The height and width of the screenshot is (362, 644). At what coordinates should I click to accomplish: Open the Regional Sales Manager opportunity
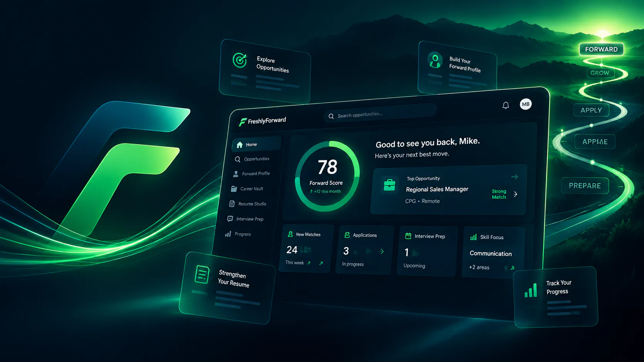tap(437, 189)
